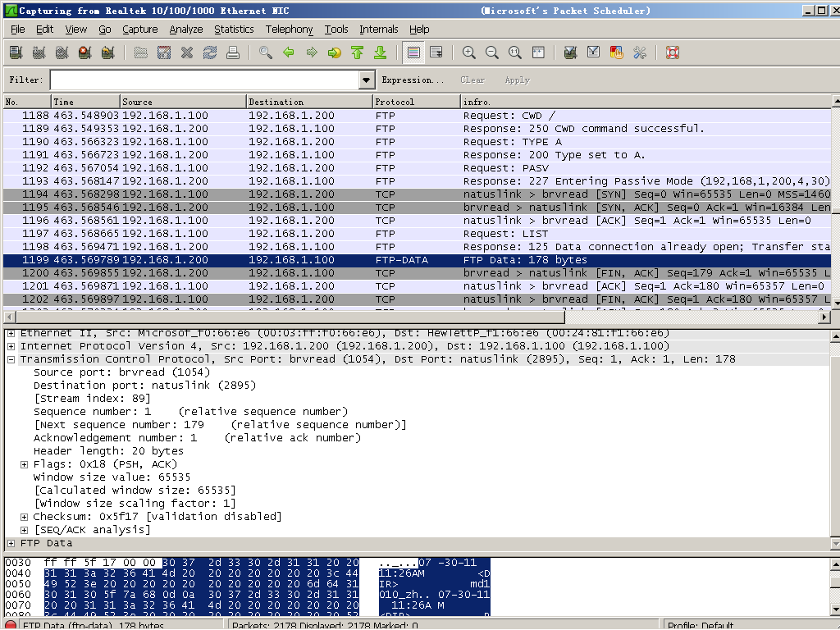Open the Statistics menu
Screen dimensions: 840x630
[x=234, y=29]
